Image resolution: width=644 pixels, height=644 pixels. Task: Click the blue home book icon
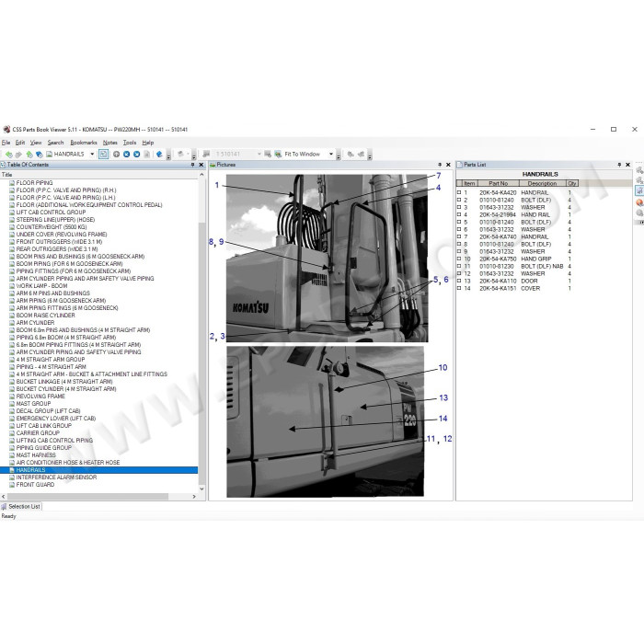[39, 154]
